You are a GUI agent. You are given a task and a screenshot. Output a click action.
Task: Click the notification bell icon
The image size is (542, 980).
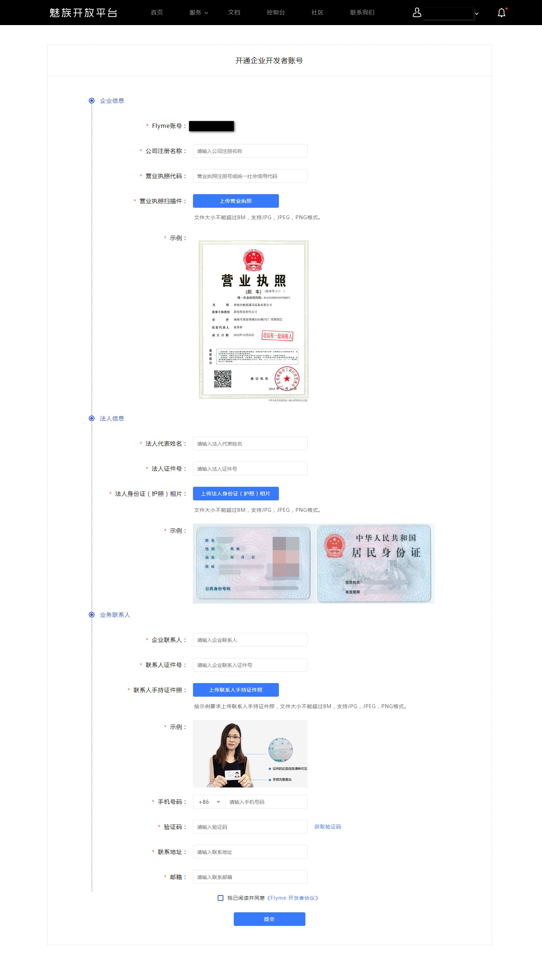[x=502, y=13]
